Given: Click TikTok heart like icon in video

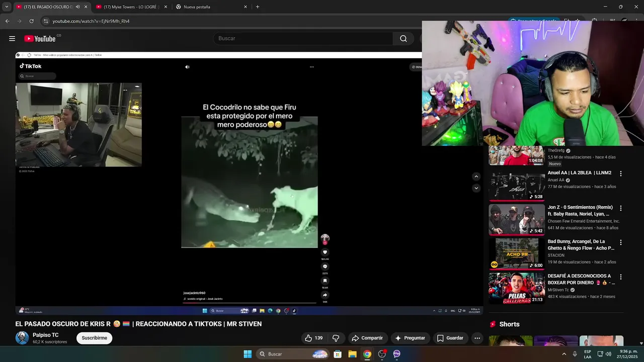Looking at the screenshot, I should 325,252.
